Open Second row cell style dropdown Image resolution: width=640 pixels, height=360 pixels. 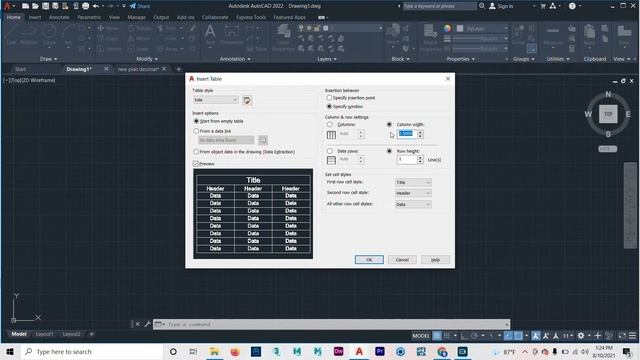pos(413,193)
